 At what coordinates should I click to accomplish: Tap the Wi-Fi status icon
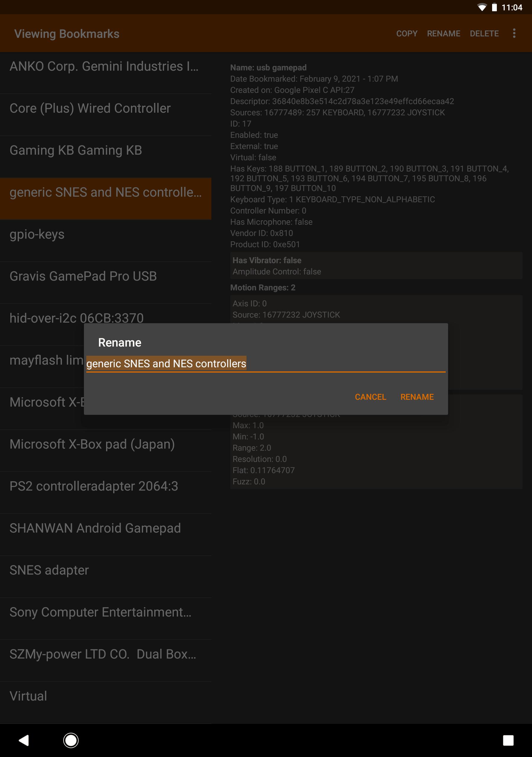tap(482, 7)
